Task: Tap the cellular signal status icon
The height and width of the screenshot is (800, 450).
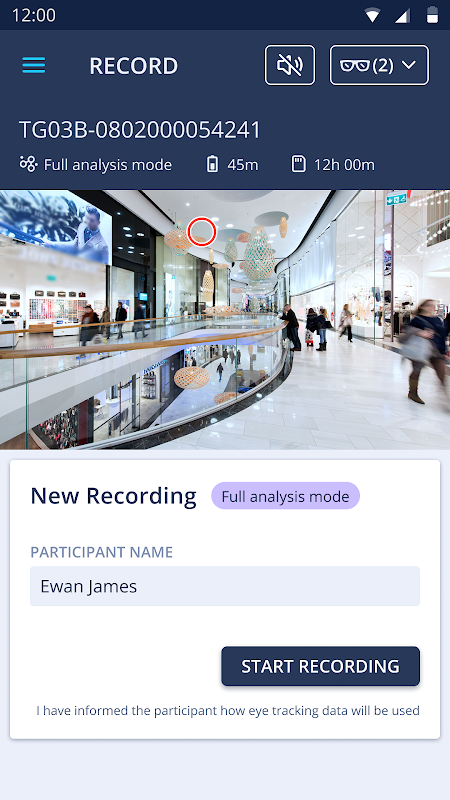Action: coord(402,15)
